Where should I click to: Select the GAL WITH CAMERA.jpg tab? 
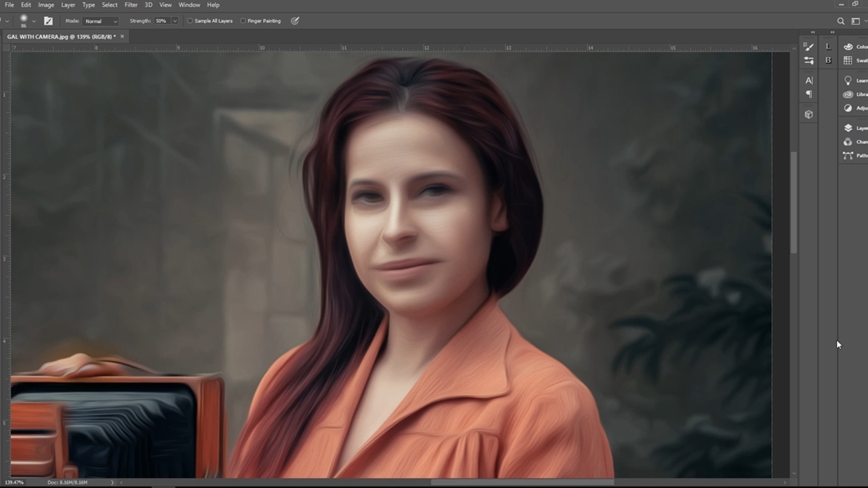pyautogui.click(x=61, y=36)
